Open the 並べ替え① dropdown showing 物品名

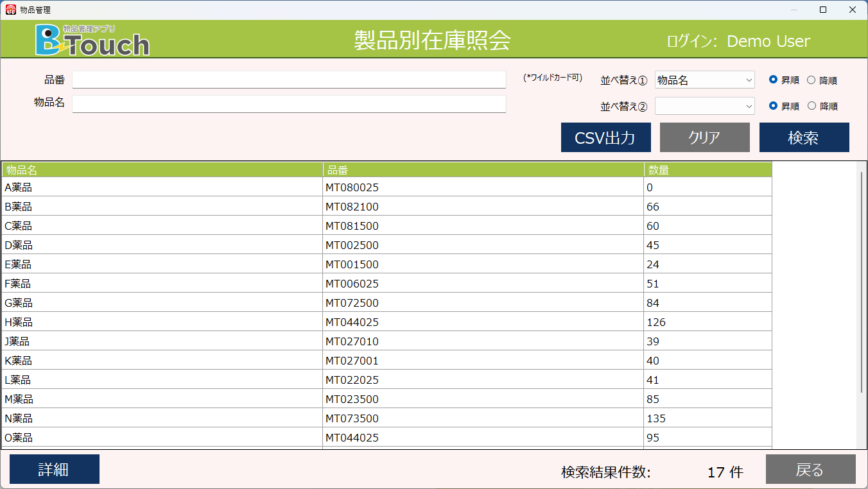pos(705,80)
